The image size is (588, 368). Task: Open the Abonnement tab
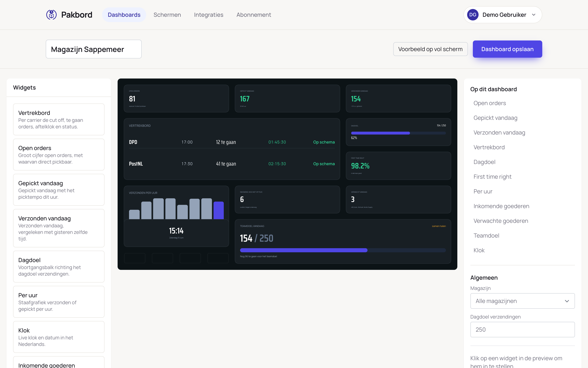(x=254, y=15)
